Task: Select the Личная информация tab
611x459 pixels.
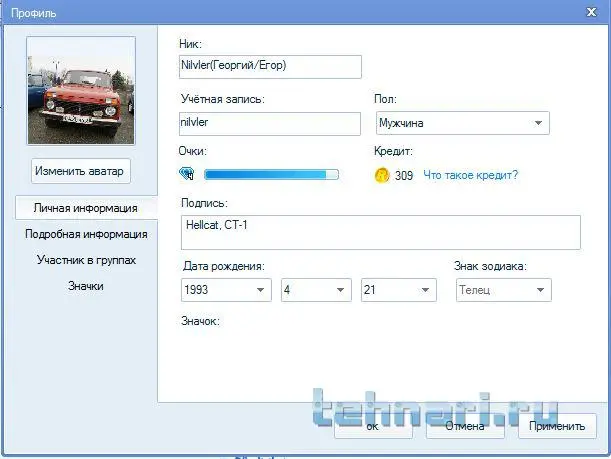Action: click(86, 208)
